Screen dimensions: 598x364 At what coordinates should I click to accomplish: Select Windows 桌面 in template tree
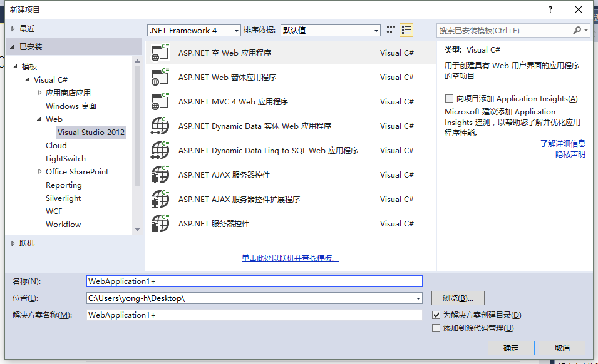coord(71,106)
